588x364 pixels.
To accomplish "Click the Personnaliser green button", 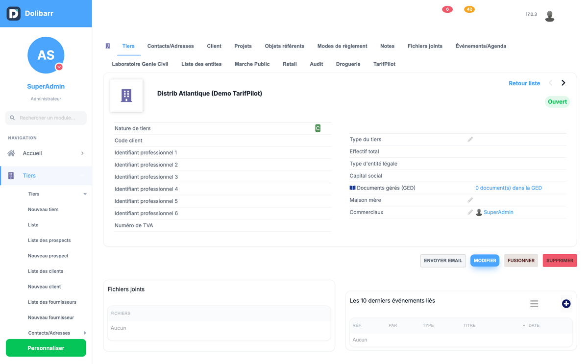I will pos(46,348).
